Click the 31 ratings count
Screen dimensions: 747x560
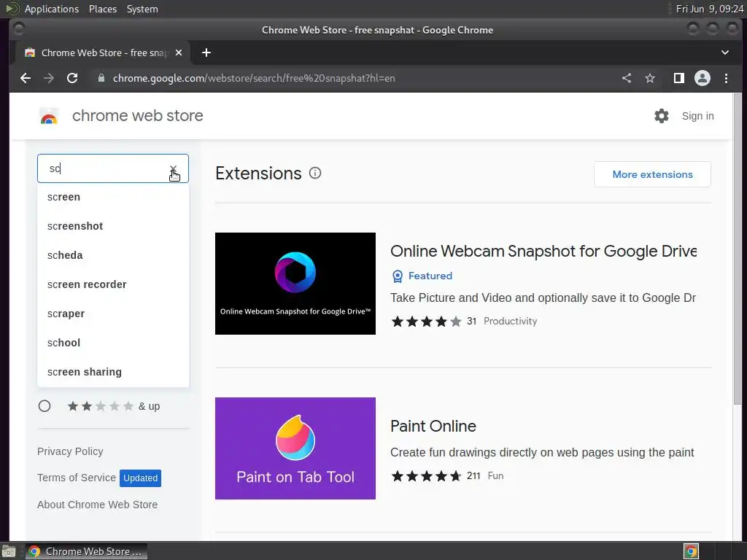pyautogui.click(x=472, y=321)
